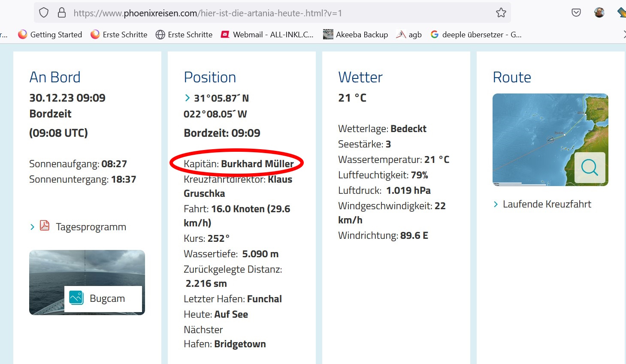Open the agb bookmark
Viewport: 626px width, 364px height.
409,35
